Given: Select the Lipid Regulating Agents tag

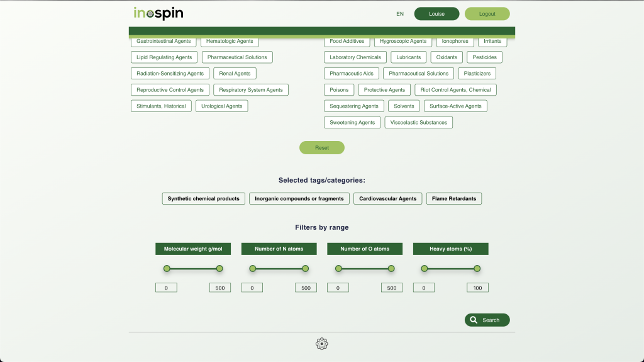Looking at the screenshot, I should [164, 57].
